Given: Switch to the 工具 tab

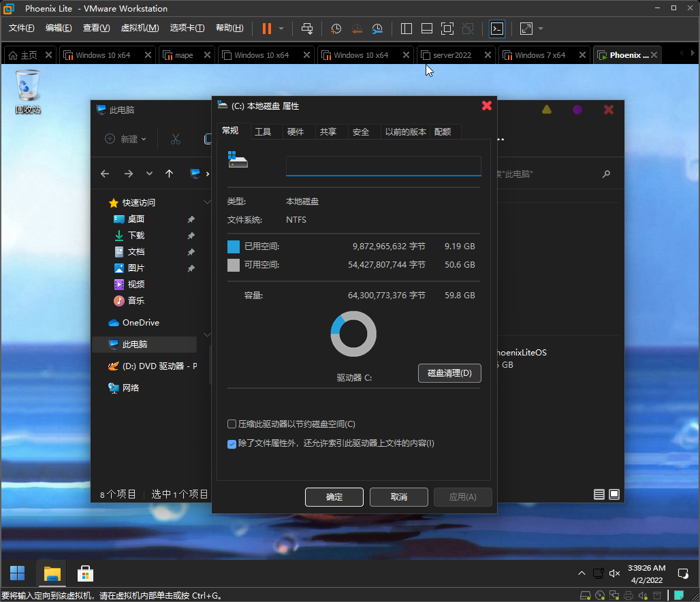Looking at the screenshot, I should (263, 132).
